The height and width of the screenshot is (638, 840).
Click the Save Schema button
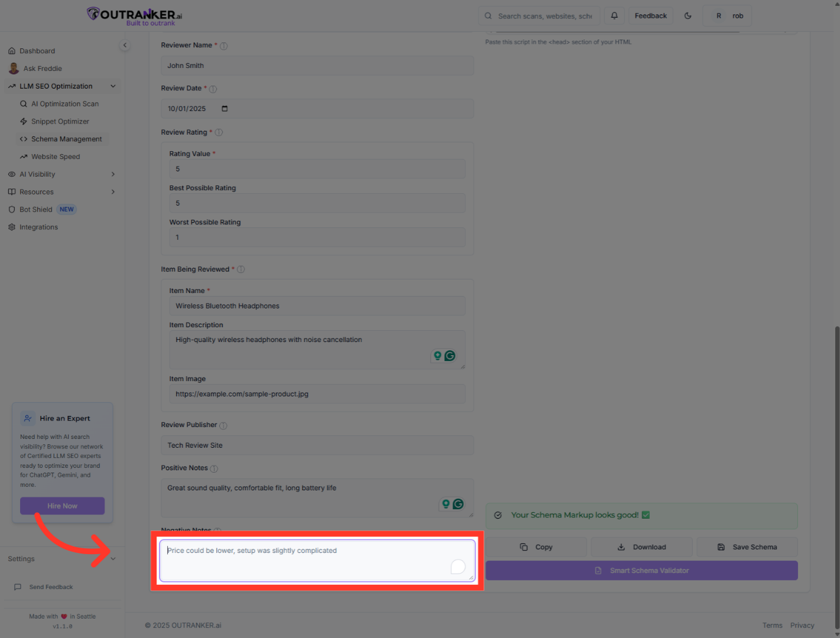[x=747, y=547]
